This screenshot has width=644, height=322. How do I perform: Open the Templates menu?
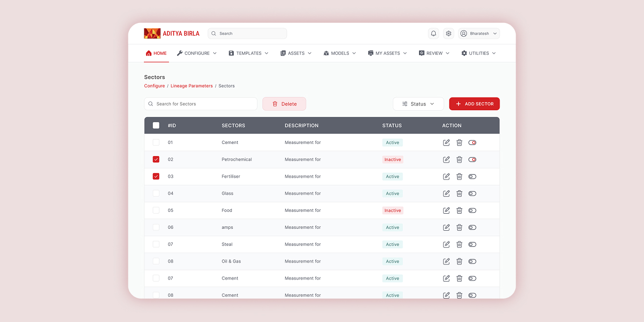248,53
